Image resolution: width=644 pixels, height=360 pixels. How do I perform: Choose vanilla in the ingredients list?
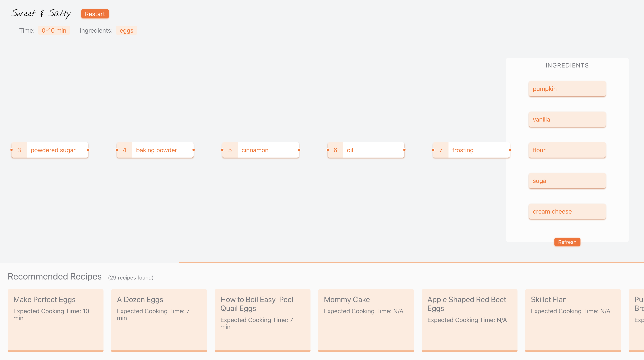[x=567, y=119]
